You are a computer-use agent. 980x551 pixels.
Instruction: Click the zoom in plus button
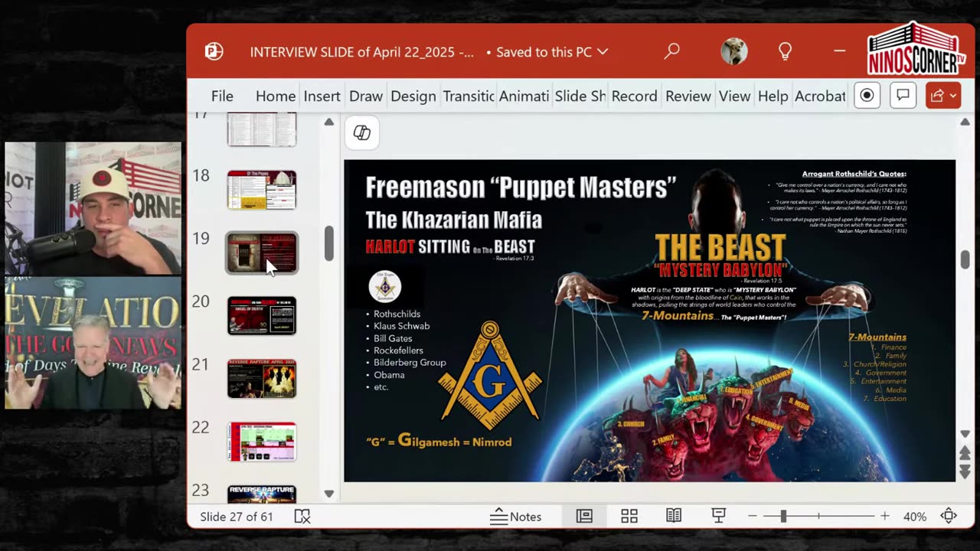(x=884, y=517)
